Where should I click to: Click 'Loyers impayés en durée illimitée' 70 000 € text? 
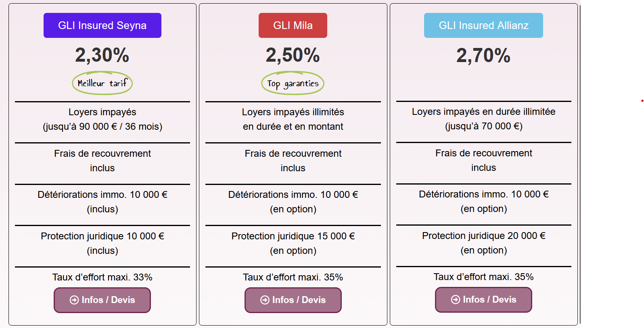tap(483, 119)
